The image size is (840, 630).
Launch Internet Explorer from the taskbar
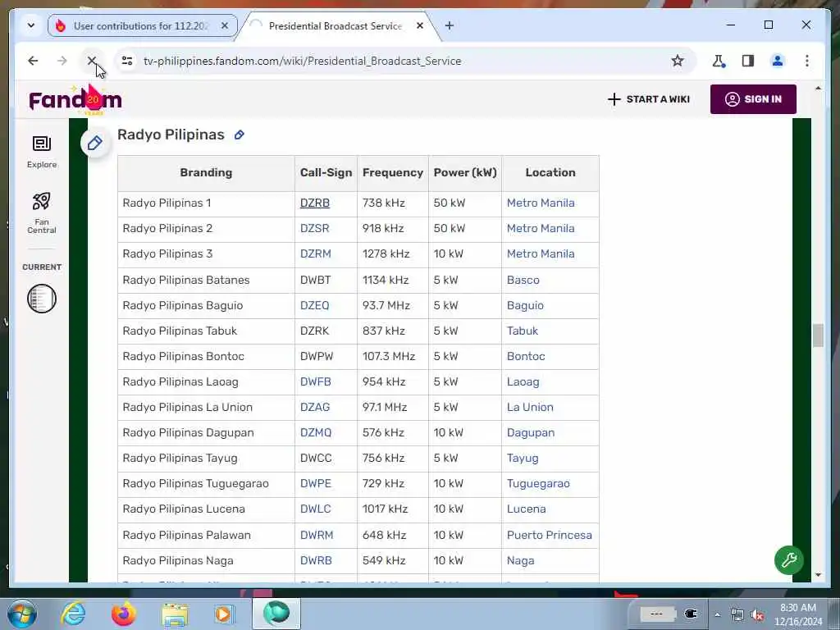(x=73, y=614)
